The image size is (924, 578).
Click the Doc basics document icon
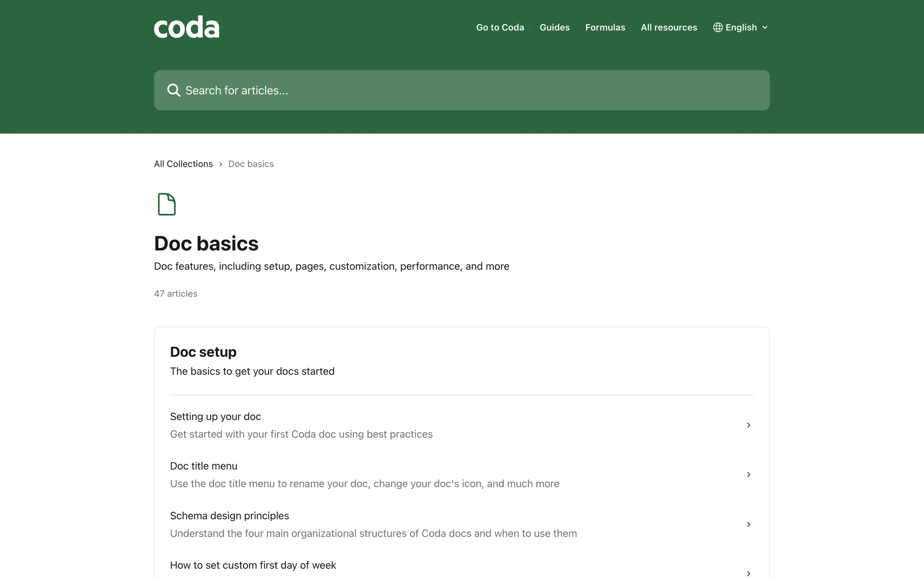(167, 204)
